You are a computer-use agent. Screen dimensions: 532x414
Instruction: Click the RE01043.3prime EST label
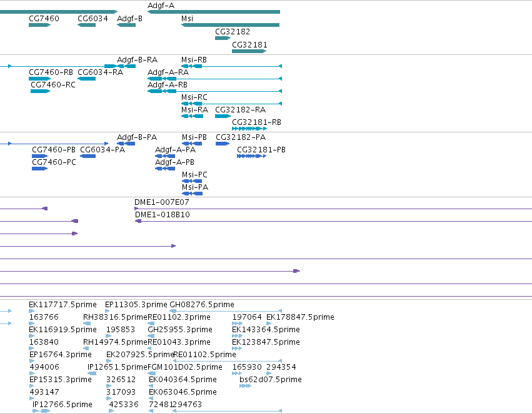click(179, 343)
